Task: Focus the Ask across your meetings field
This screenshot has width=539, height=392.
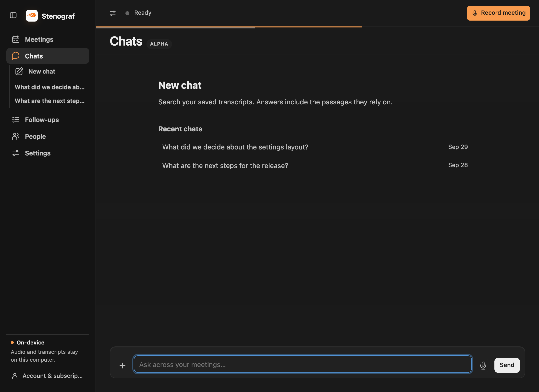Action: point(303,365)
